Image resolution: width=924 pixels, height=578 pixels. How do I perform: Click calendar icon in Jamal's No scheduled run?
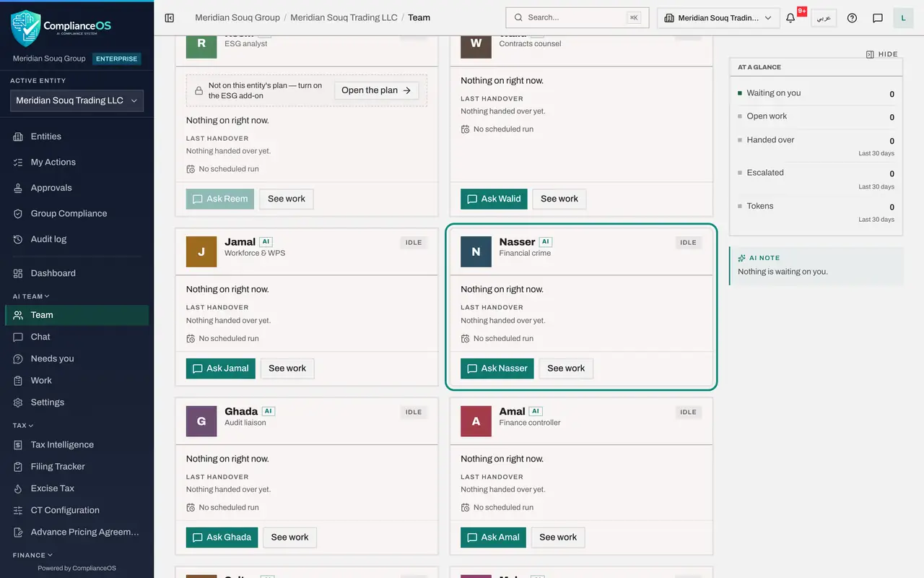coord(191,338)
